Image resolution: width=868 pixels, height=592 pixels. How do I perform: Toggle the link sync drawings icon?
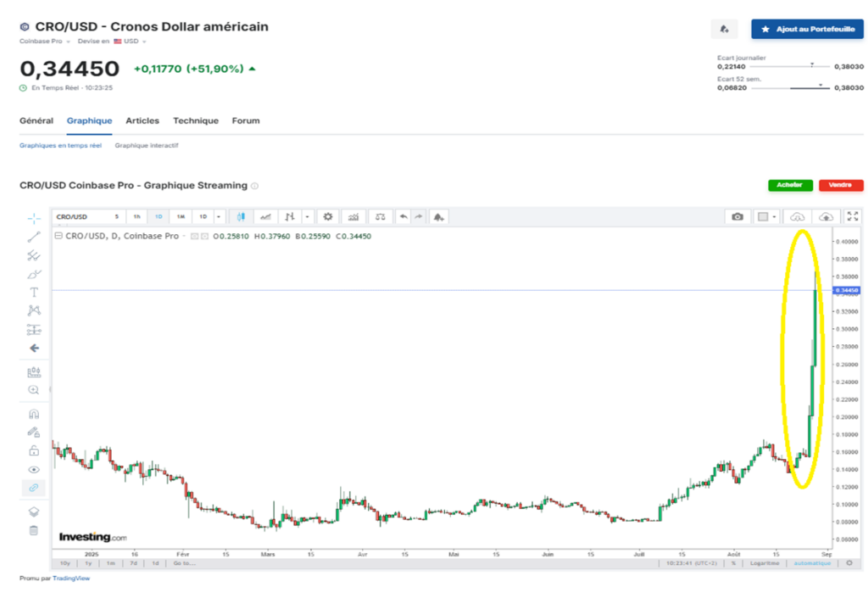click(34, 488)
